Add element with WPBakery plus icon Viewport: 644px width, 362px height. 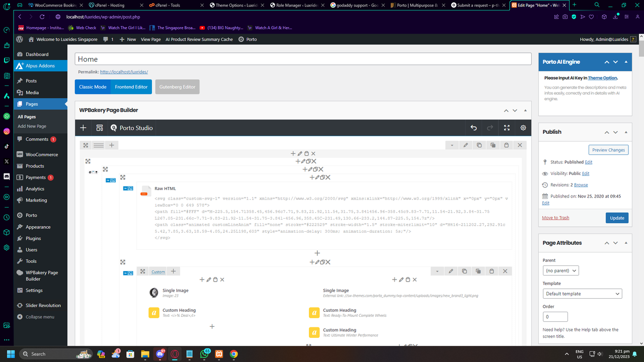[83, 128]
